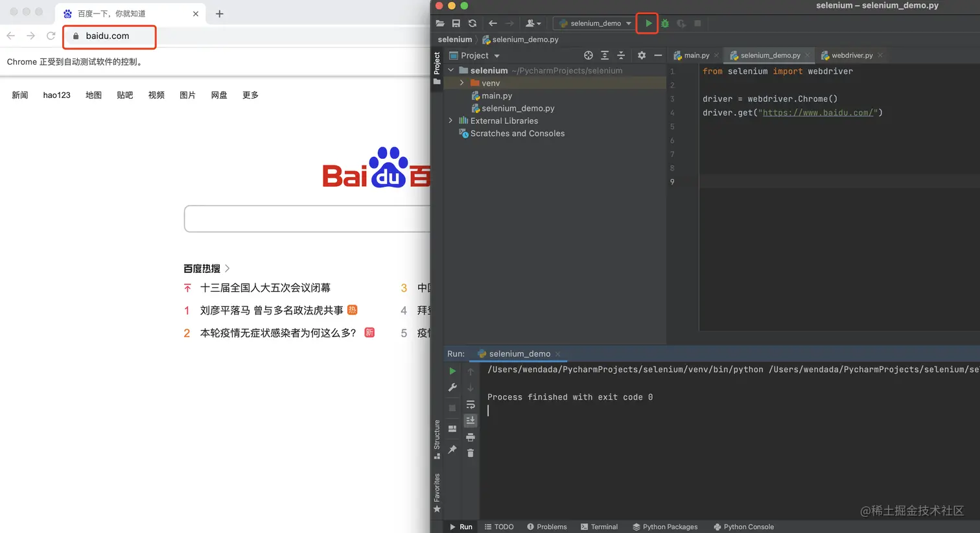Viewport: 980px width, 533px height.
Task: Close the Baidu Chrome tab
Action: 196,14
